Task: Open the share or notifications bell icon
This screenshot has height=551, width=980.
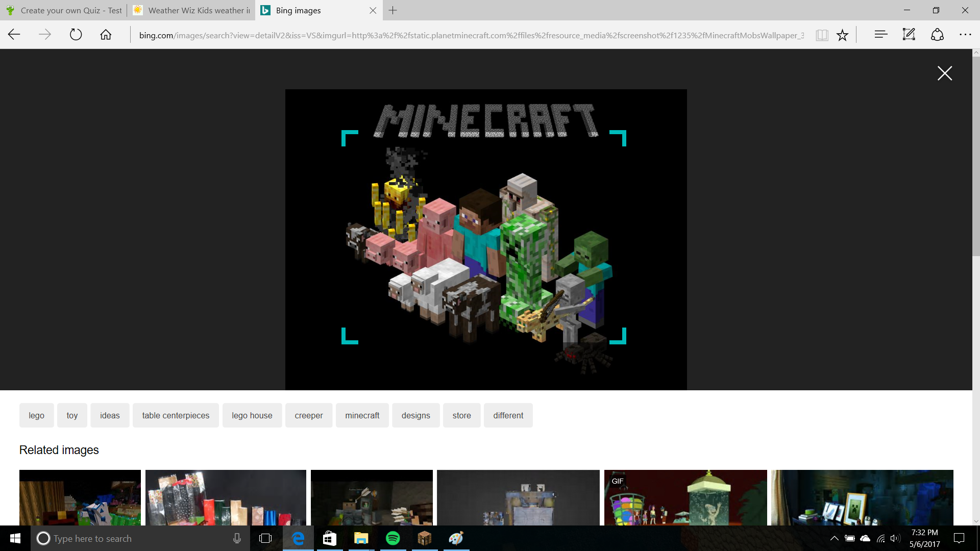Action: click(x=937, y=35)
